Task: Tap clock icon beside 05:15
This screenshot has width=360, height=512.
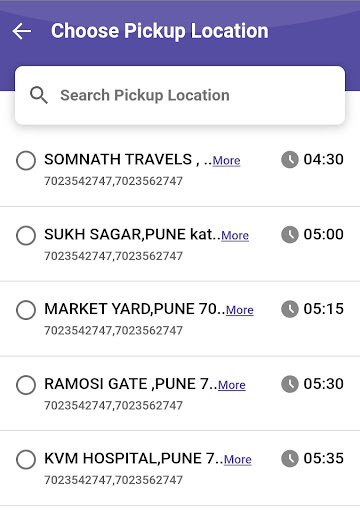Action: coord(290,309)
